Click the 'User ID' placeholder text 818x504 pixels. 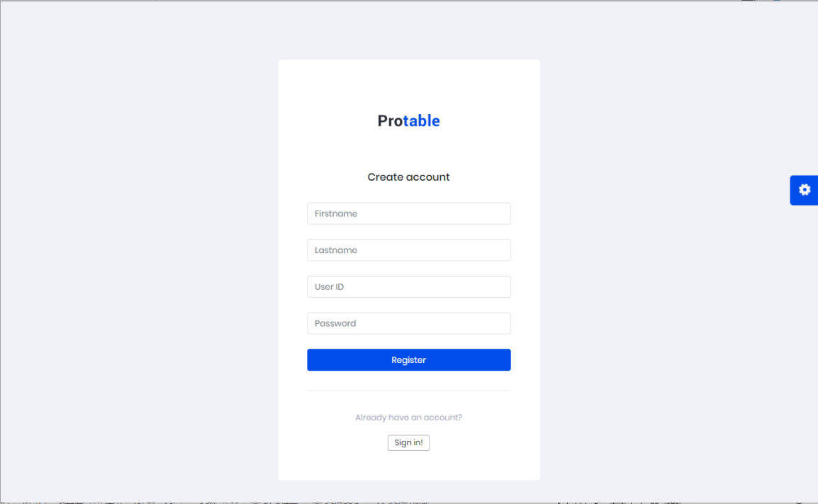coord(329,286)
